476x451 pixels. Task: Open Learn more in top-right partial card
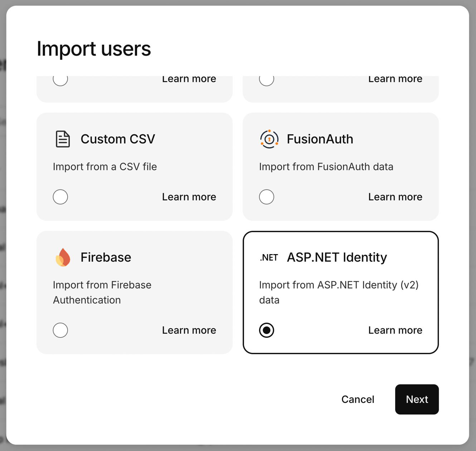coord(395,79)
